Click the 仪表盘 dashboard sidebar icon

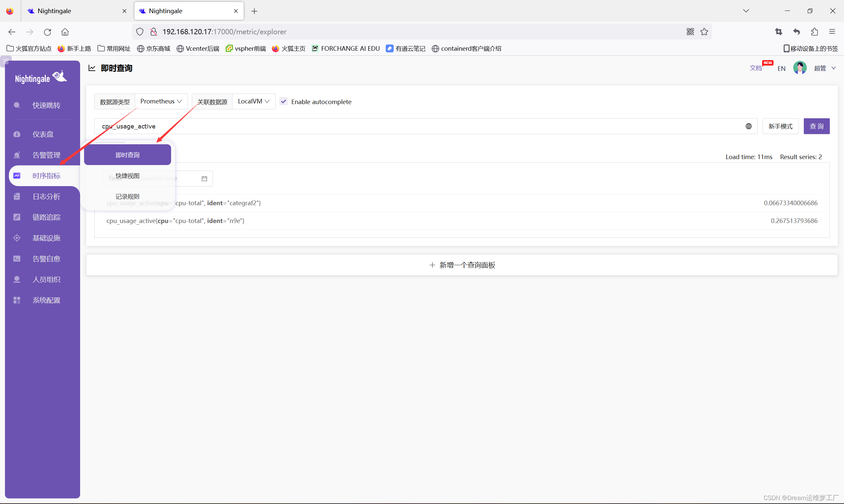[17, 134]
